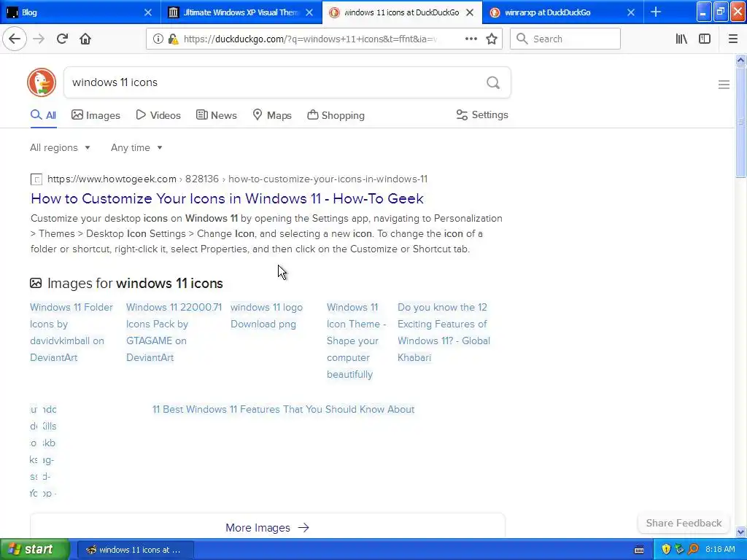
Task: Open the Firefox hamburger menu
Action: [x=732, y=39]
